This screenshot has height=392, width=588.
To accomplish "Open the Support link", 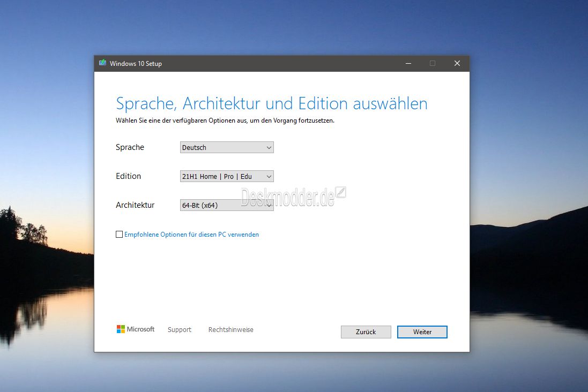I will click(179, 329).
